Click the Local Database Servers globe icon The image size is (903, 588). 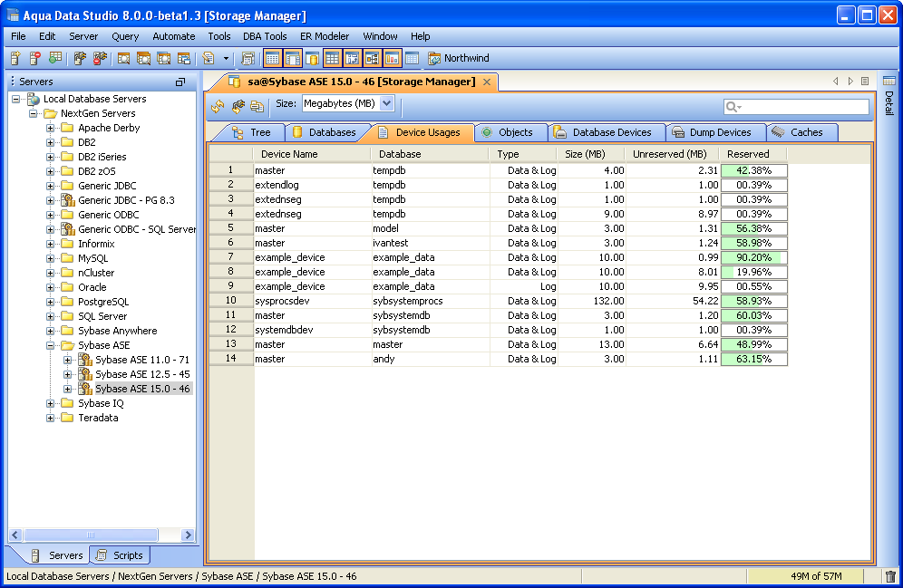[34, 99]
